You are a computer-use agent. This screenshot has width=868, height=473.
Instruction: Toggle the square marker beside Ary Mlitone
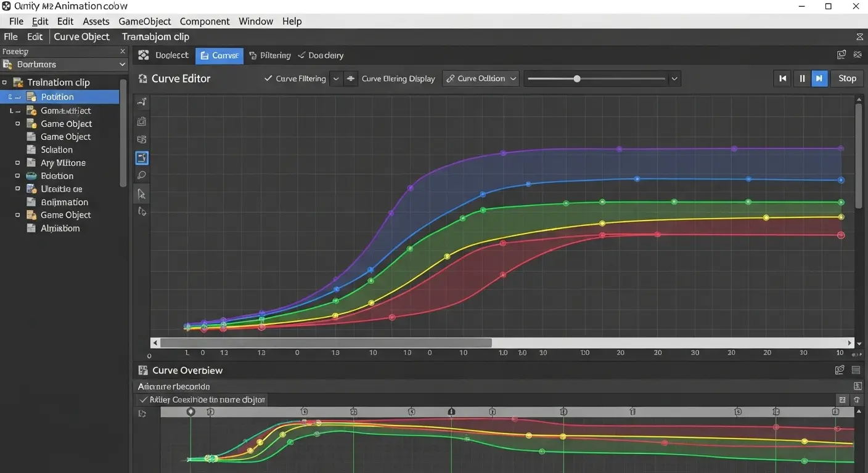point(17,163)
